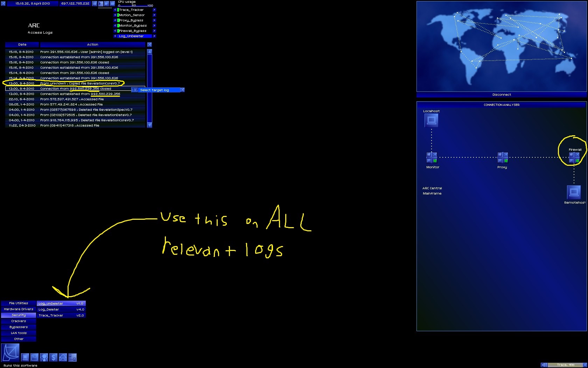The height and width of the screenshot is (368, 588).
Task: Increase CPU priority of Log_UnDeleter
Action: (154, 36)
